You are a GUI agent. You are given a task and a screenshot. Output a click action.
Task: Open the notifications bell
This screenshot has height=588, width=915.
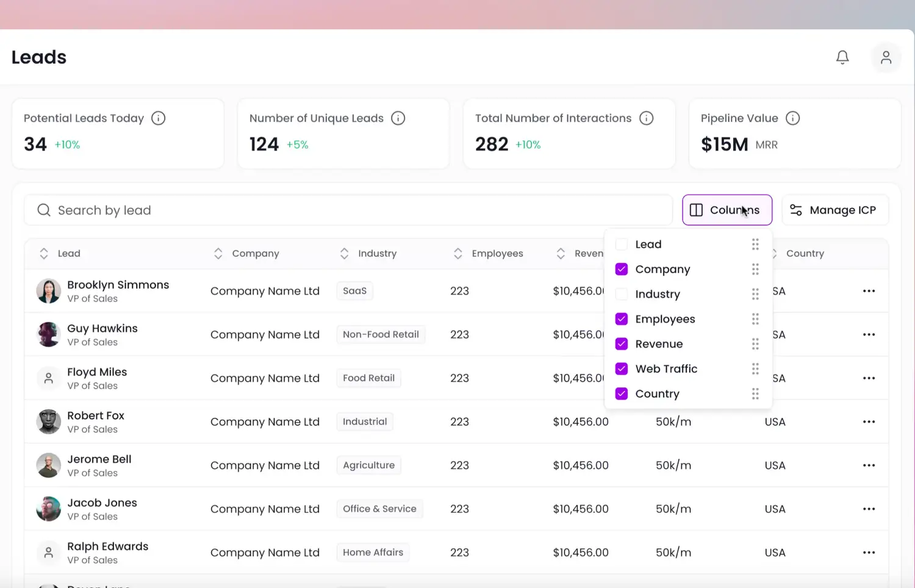842,57
